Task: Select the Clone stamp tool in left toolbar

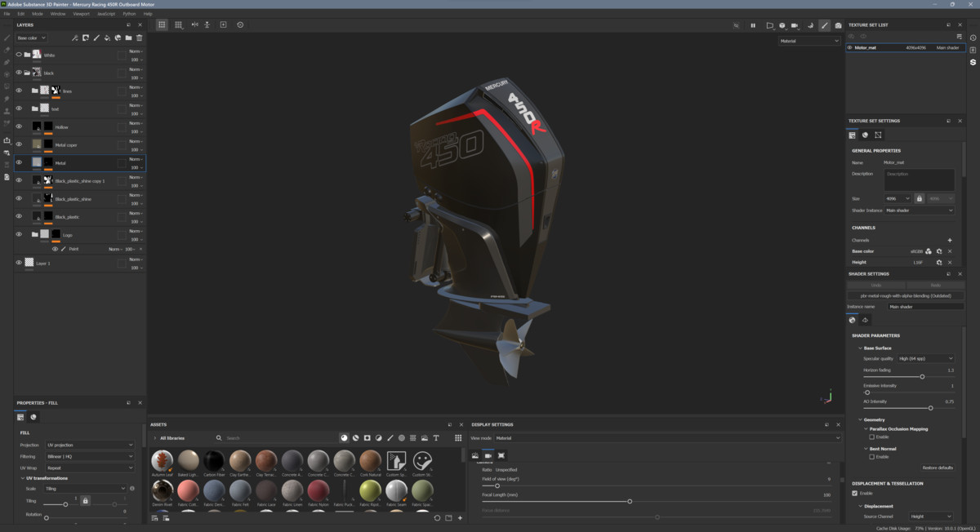Action: 7,111
